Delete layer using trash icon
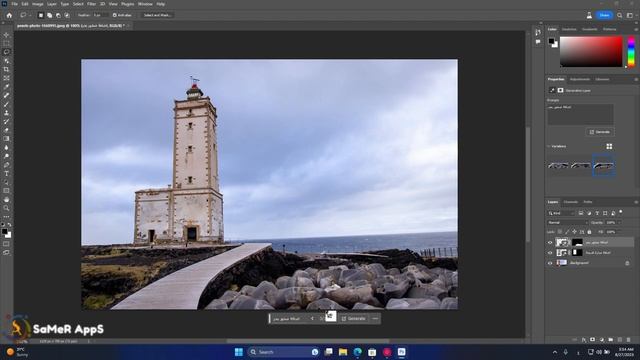The height and width of the screenshot is (360, 640). [x=628, y=340]
